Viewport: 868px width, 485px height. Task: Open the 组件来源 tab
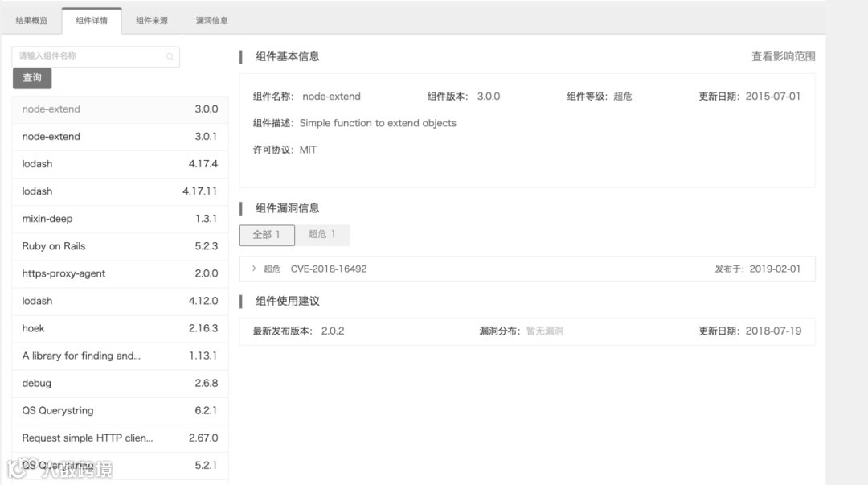(x=152, y=20)
